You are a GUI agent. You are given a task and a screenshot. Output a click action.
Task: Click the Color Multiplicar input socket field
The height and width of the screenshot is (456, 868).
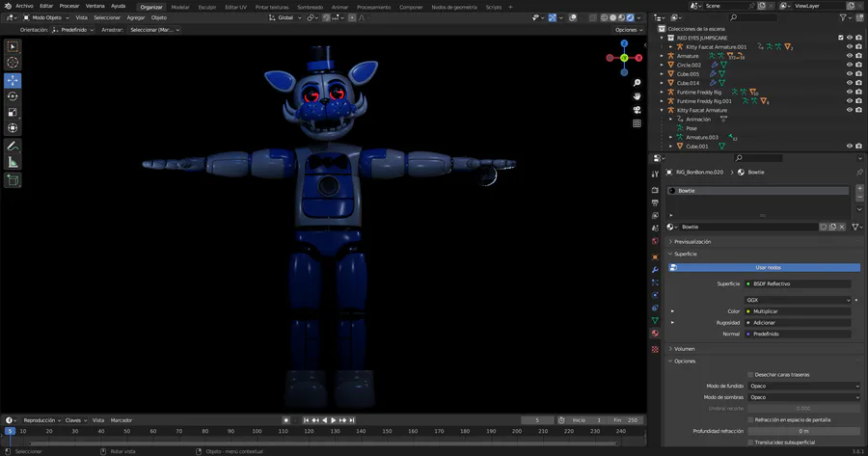tap(798, 311)
